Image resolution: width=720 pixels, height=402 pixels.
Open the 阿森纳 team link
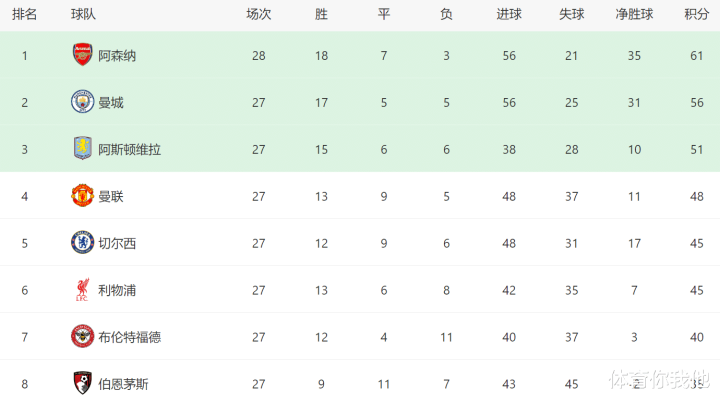(x=117, y=56)
